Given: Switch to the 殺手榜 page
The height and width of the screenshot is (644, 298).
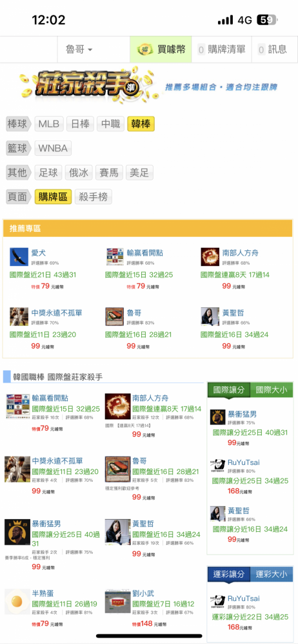Looking at the screenshot, I should [94, 196].
